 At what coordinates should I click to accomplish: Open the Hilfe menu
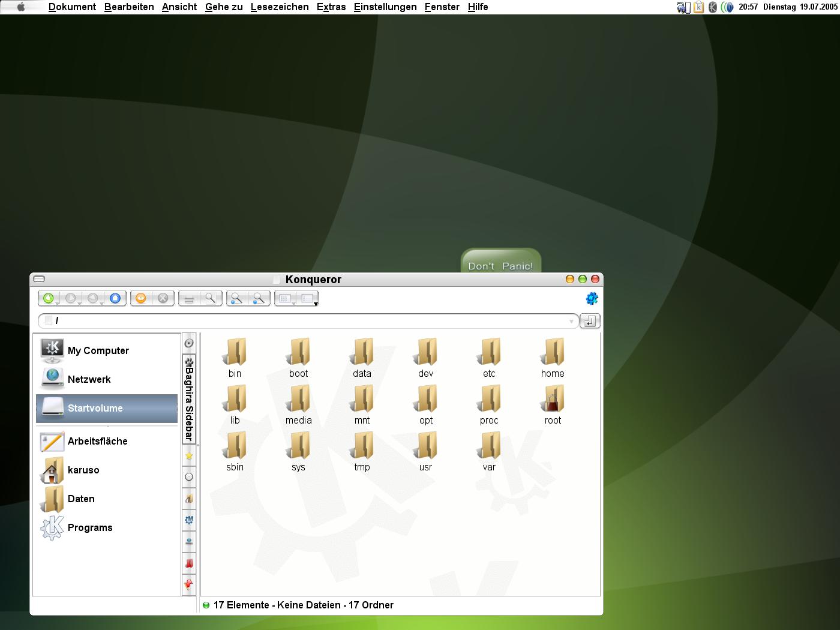tap(478, 7)
